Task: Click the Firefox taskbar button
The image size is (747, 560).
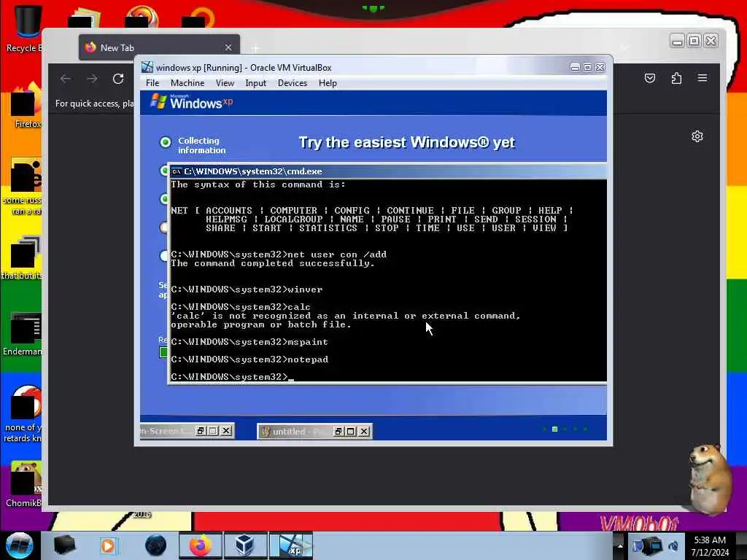Action: point(200,545)
